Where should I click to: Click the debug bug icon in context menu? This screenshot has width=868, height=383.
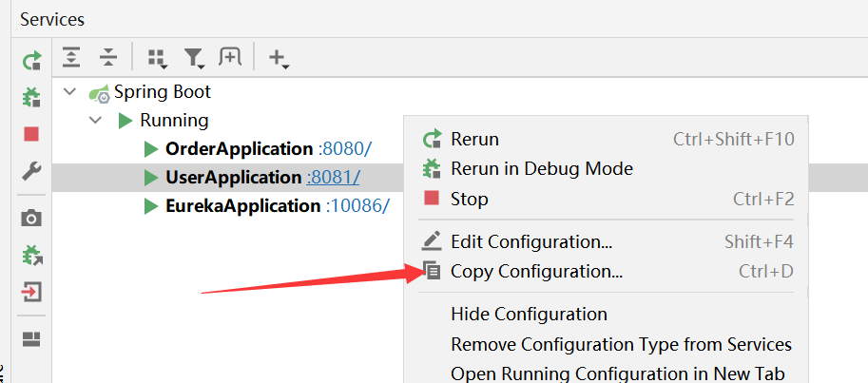tap(433, 168)
